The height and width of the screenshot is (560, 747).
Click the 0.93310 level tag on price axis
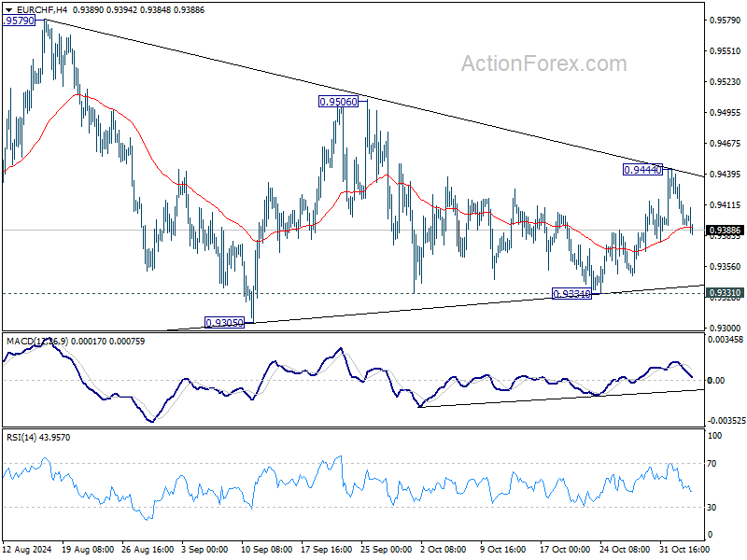[726, 293]
